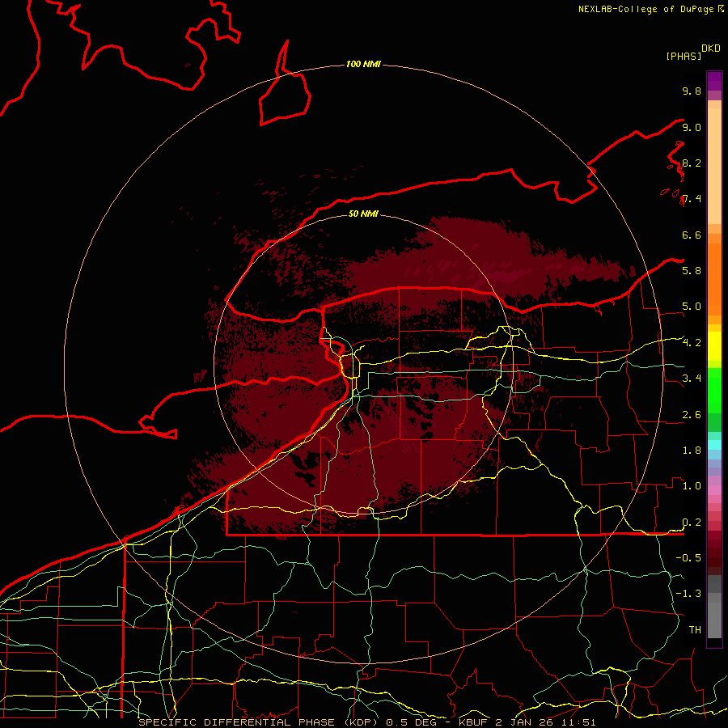The height and width of the screenshot is (728, 728).
Task: Click the DKD product code label
Action: click(711, 49)
